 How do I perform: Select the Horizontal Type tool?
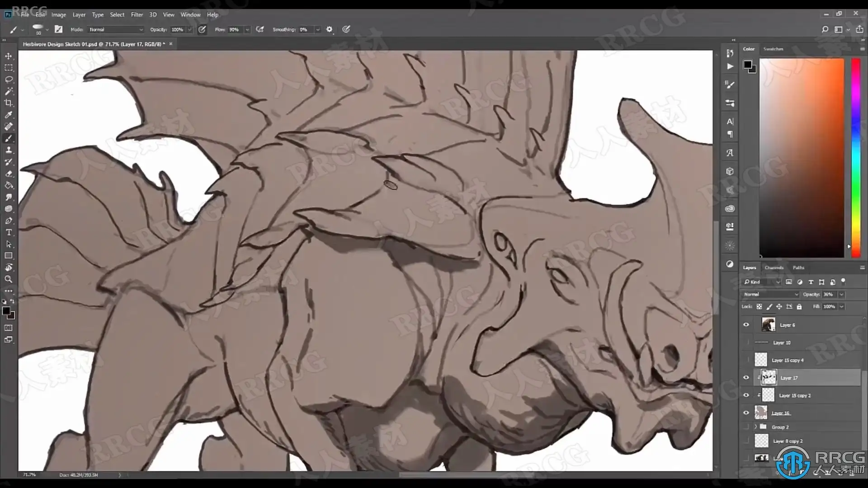point(9,232)
